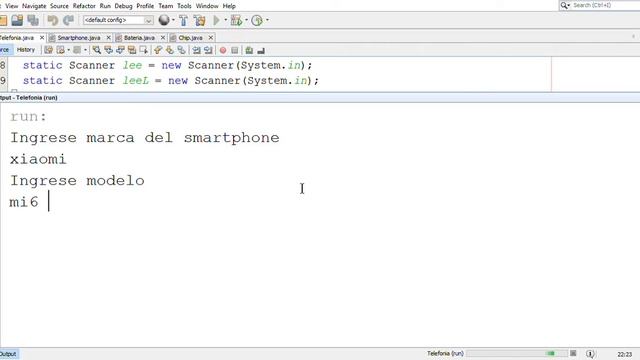Viewport: 640px width, 360px height.
Task: Click the Profile Project clock icon
Action: coord(257,20)
